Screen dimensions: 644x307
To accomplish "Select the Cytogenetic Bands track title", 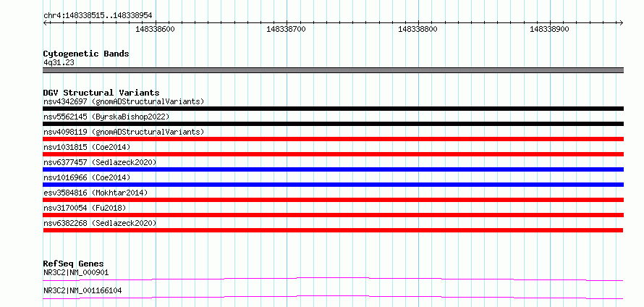I will click(86, 54).
